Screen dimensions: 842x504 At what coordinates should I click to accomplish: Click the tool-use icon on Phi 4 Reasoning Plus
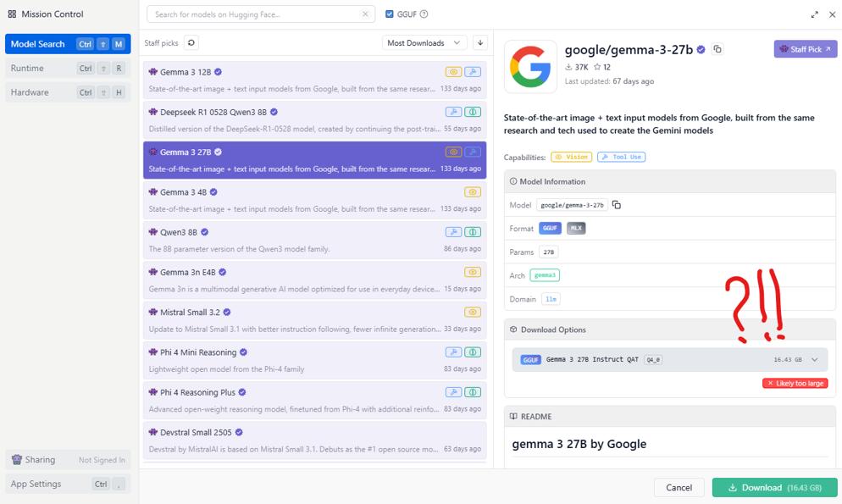[x=453, y=392]
